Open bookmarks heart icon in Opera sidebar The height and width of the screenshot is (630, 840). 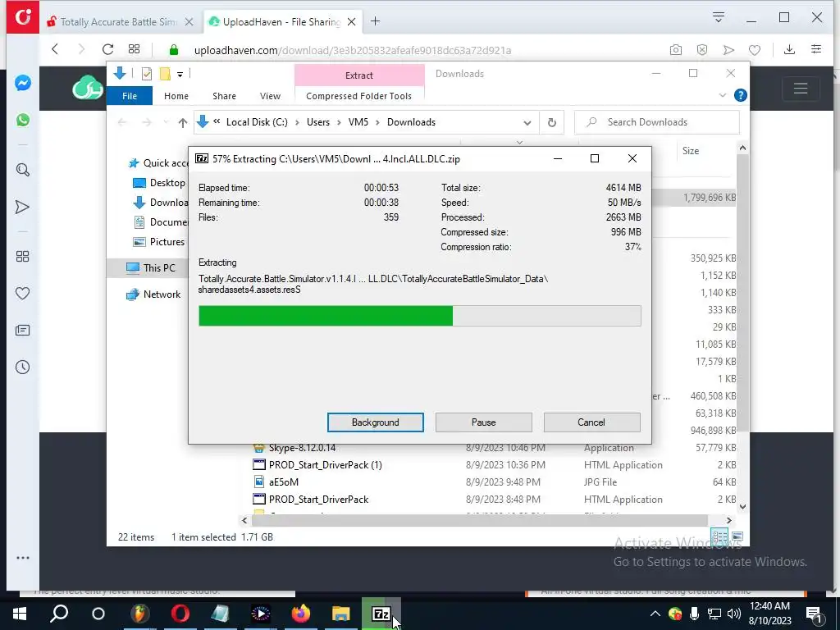(22, 294)
